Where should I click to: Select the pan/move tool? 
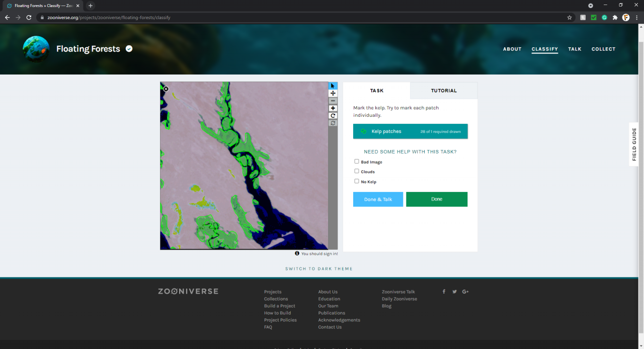[333, 93]
